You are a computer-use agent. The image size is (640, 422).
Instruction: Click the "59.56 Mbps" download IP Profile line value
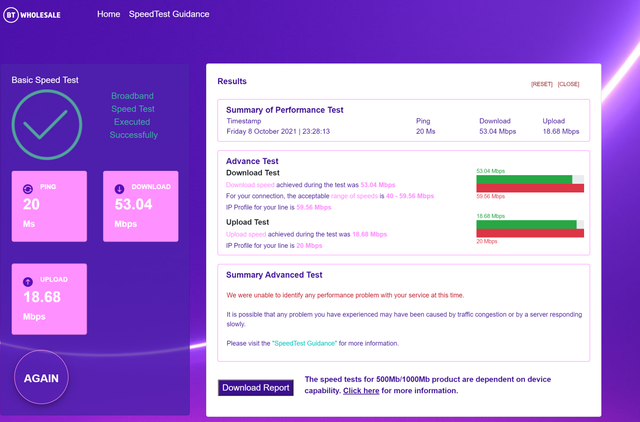click(313, 207)
